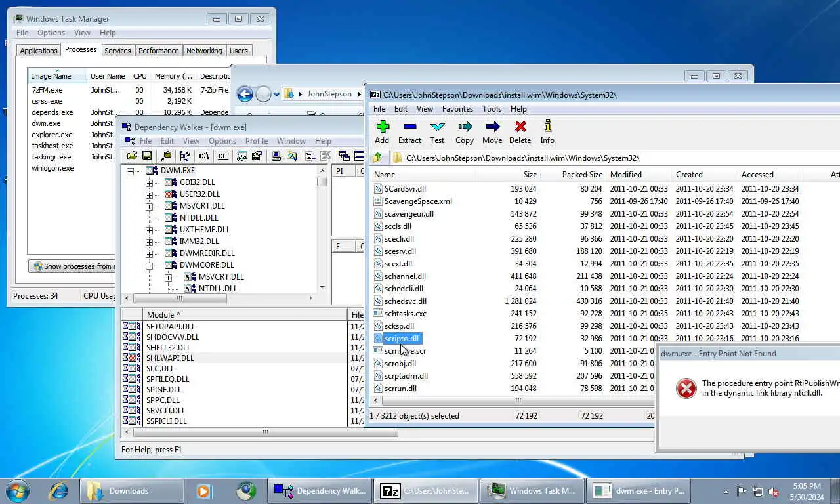Click the Configure Search Order magnifier icon

pyautogui.click(x=291, y=156)
